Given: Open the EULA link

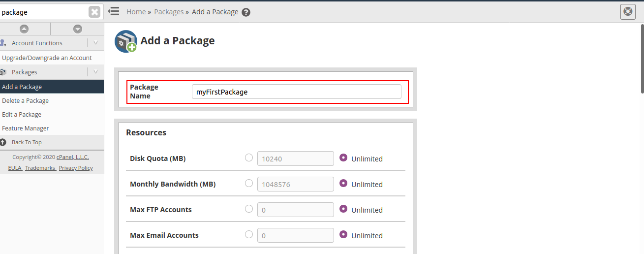Looking at the screenshot, I should (x=15, y=168).
